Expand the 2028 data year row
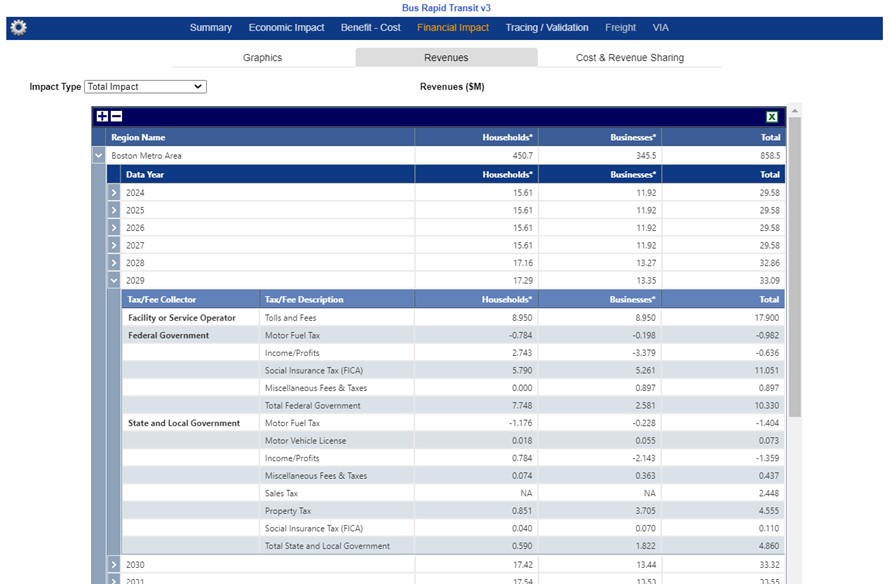892x584 pixels. (113, 263)
